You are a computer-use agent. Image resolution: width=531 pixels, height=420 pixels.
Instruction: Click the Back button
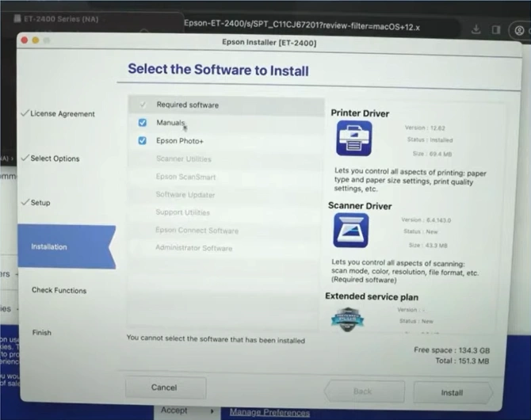click(x=361, y=391)
